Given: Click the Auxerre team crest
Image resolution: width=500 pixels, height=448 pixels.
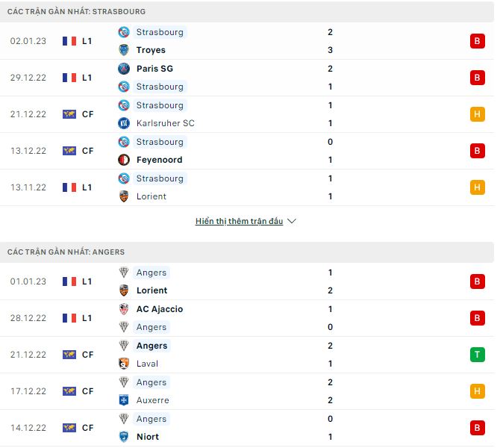Looking at the screenshot, I should 124,400.
